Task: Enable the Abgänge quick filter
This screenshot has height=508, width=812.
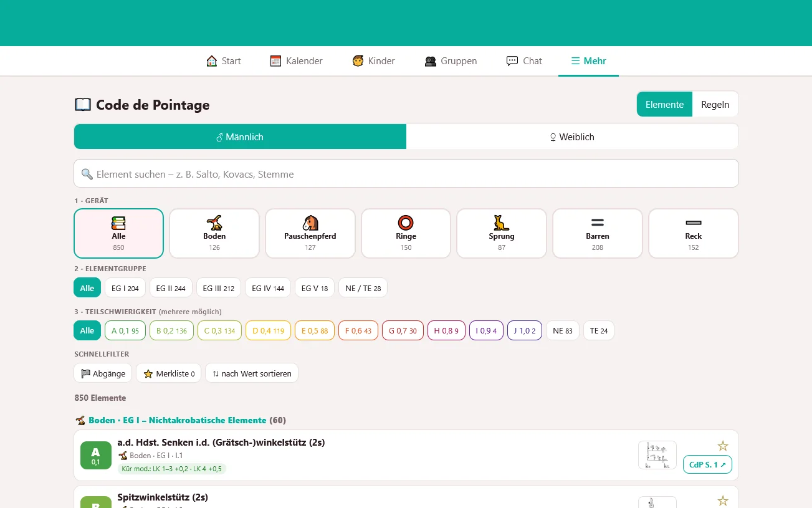Action: (103, 373)
